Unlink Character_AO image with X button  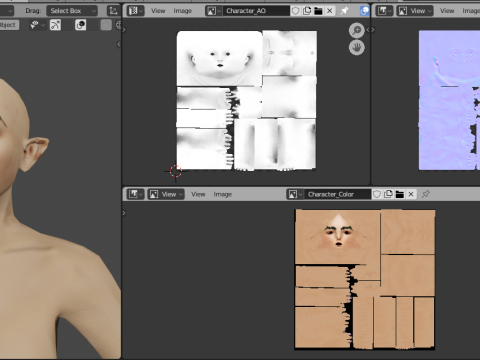pos(330,11)
